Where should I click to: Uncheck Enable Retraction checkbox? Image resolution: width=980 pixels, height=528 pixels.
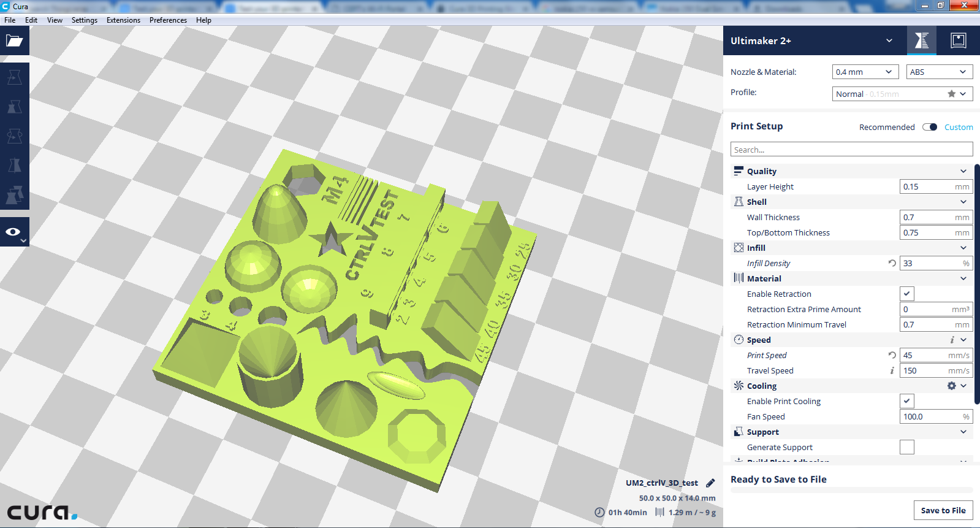pos(907,294)
